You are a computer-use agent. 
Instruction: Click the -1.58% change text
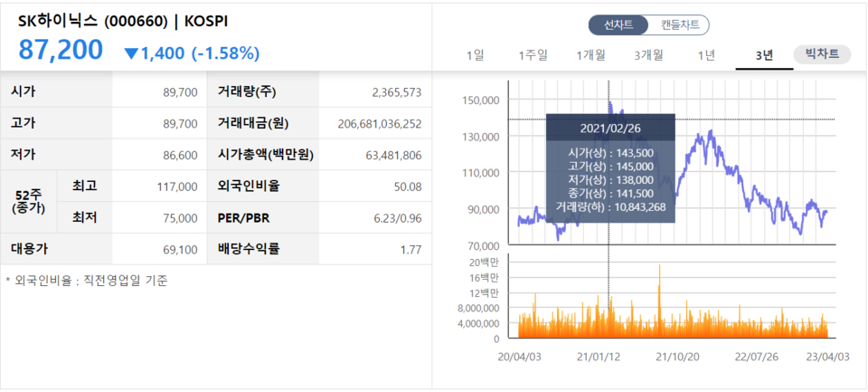pos(225,53)
